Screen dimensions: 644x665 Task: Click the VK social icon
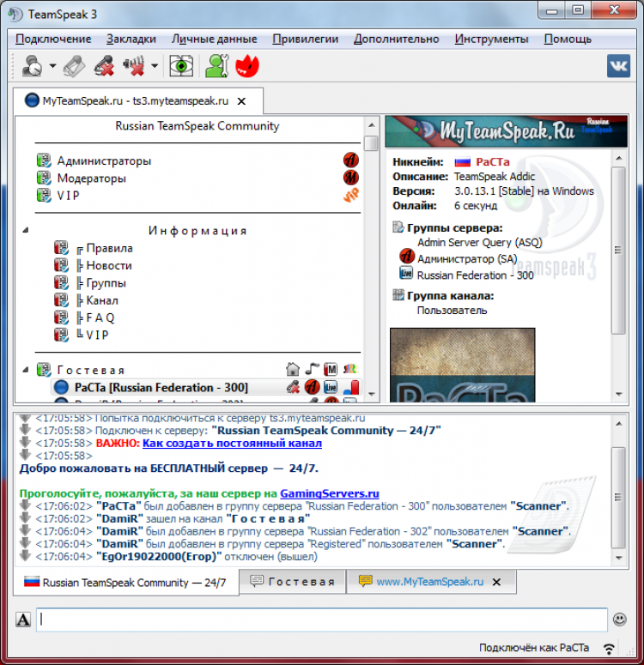tap(618, 66)
